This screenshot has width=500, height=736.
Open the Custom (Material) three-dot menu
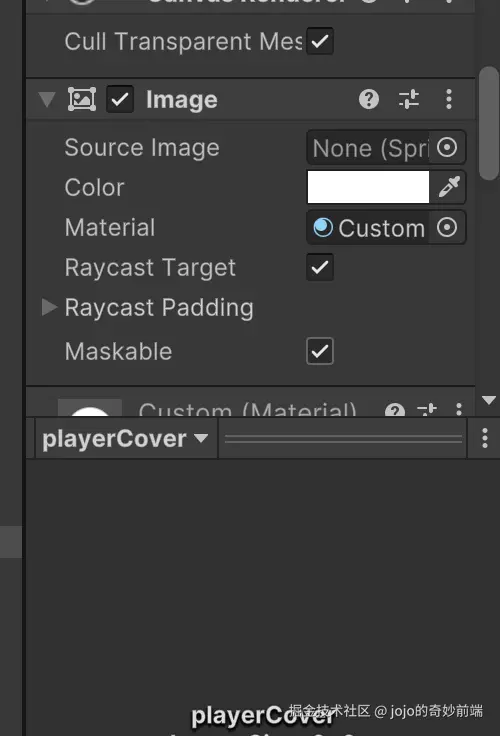pos(459,410)
